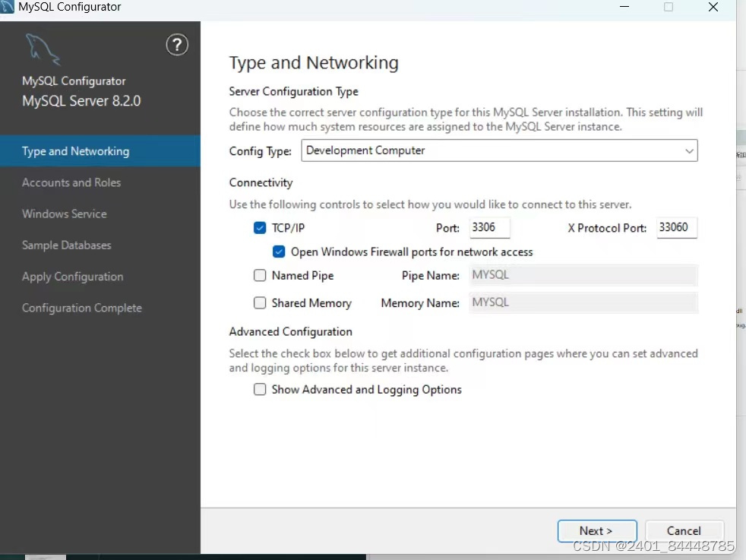Screen dimensions: 746x560
Task: Enable the Named Pipe checkbox
Action: click(260, 276)
